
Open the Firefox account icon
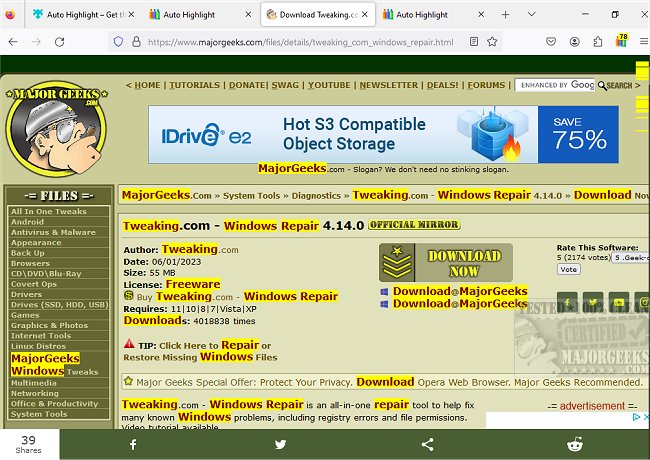[x=575, y=41]
